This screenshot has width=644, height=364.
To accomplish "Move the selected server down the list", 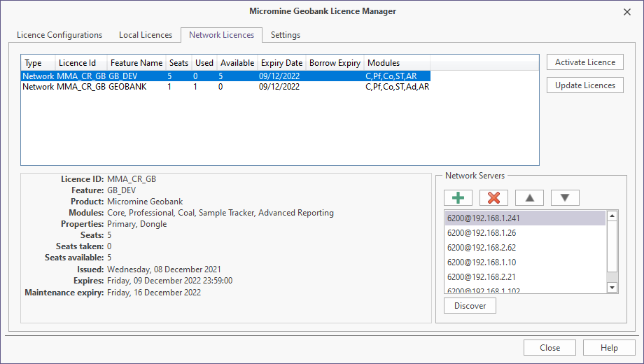I will pos(565,197).
